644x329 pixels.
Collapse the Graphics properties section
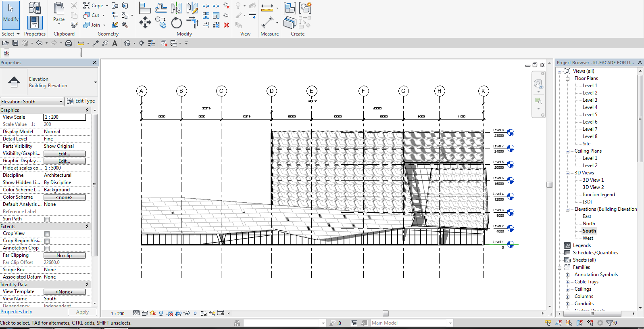(x=87, y=110)
